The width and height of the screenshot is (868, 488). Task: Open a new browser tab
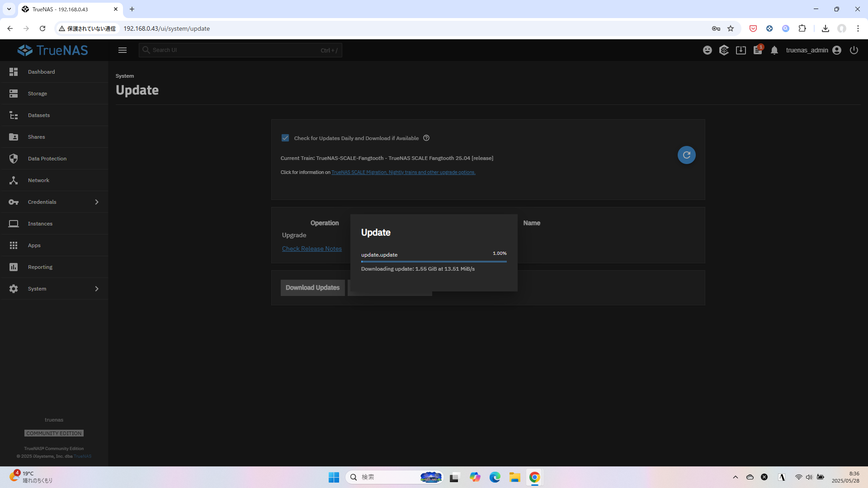tap(132, 9)
